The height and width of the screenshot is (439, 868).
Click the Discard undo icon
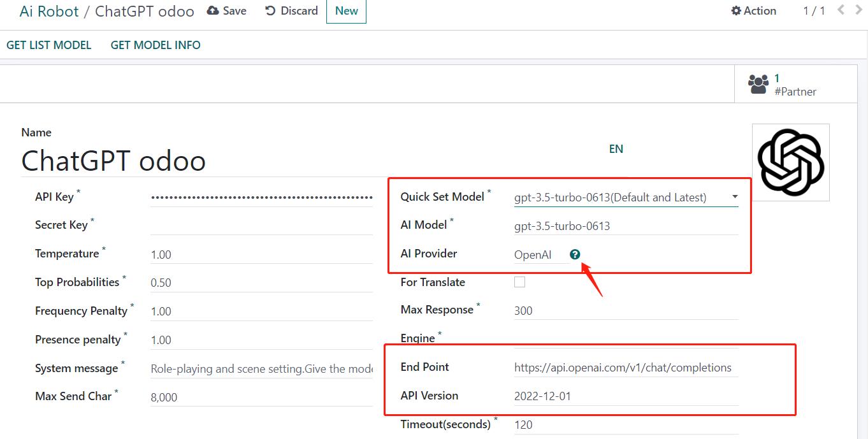(x=270, y=11)
